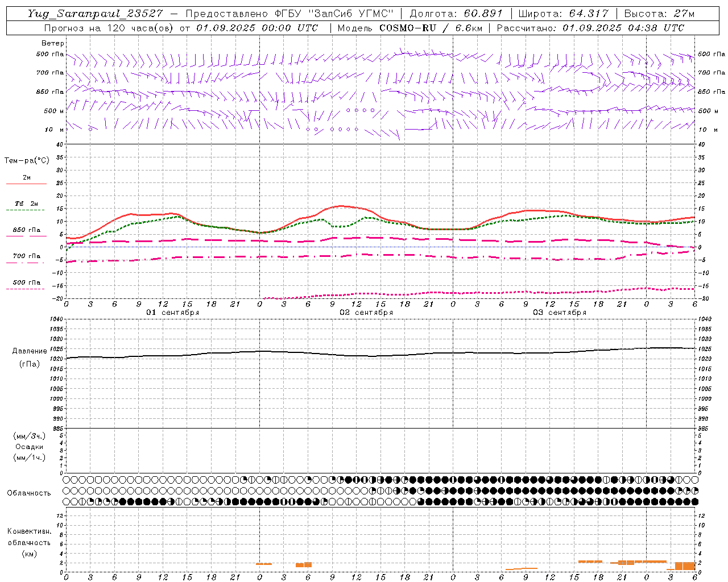Click the 500 гПа temperature legend entry
The width and height of the screenshot is (728, 582).
tap(26, 282)
